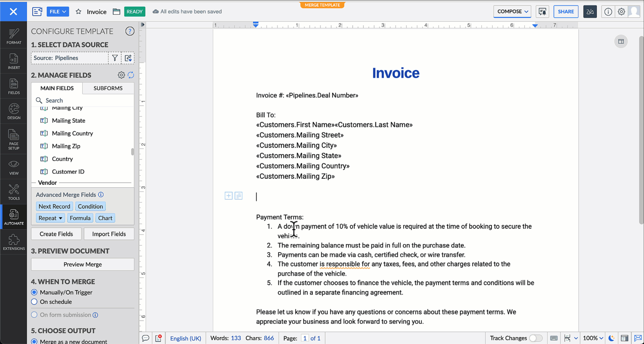Edit the data source
This screenshot has width=644, height=344.
(x=128, y=58)
